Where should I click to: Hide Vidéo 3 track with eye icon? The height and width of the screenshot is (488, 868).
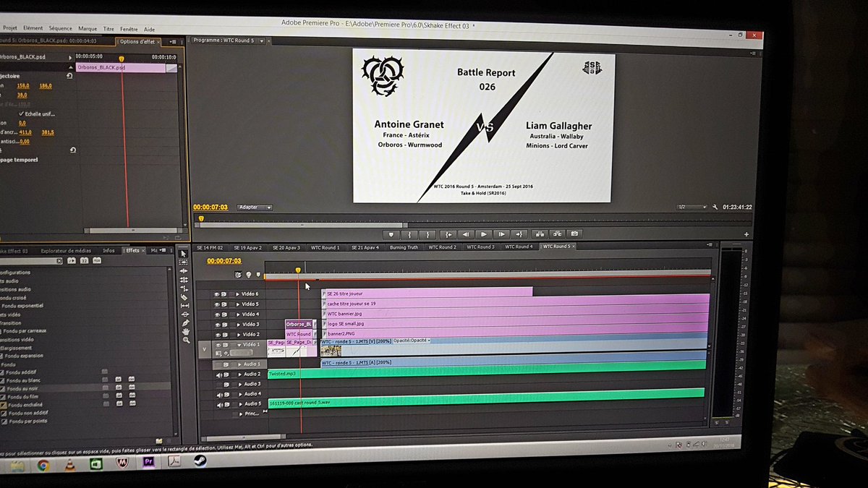click(x=217, y=325)
